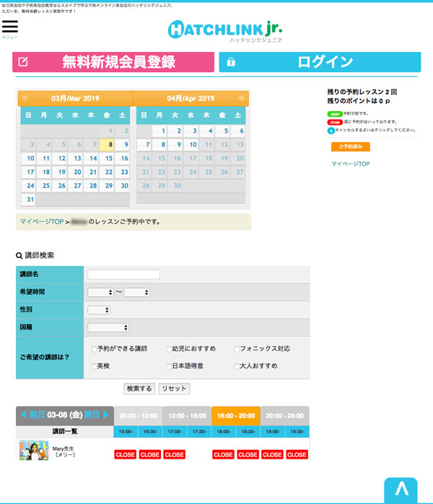Go to previous month in March calendar
This screenshot has width=433, height=504.
point(25,98)
